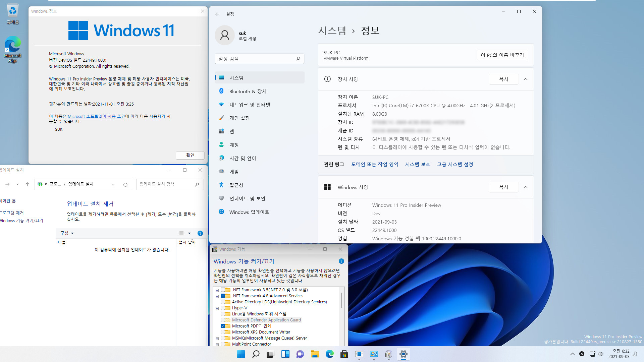Check Microsoft XPS Document Writer checkbox

[223, 332]
